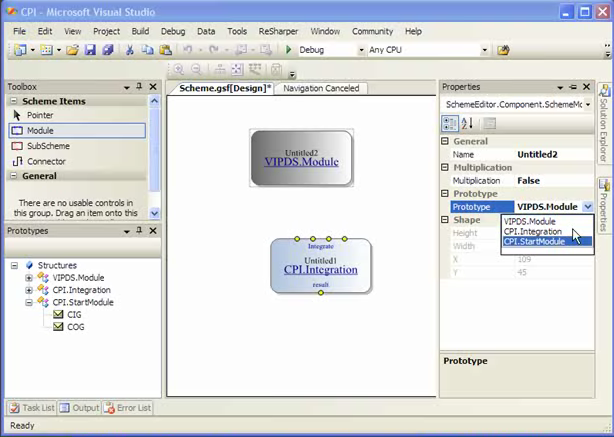Pick the SubScheme toolbox item

47,146
